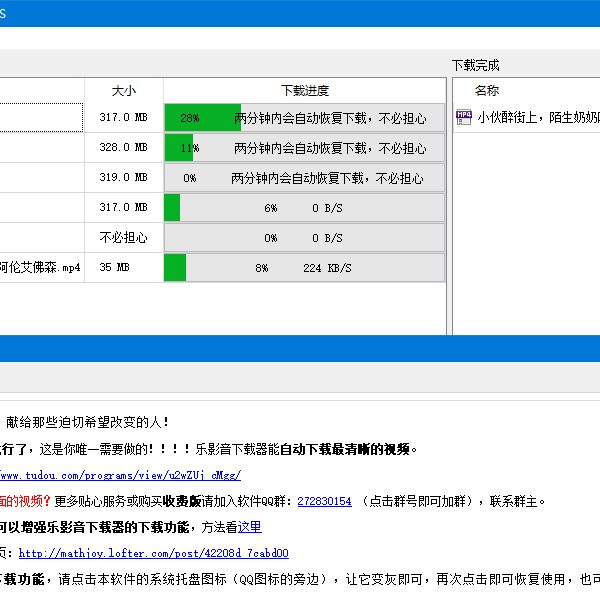Click the MP4 icon beside the completed video

(464, 117)
